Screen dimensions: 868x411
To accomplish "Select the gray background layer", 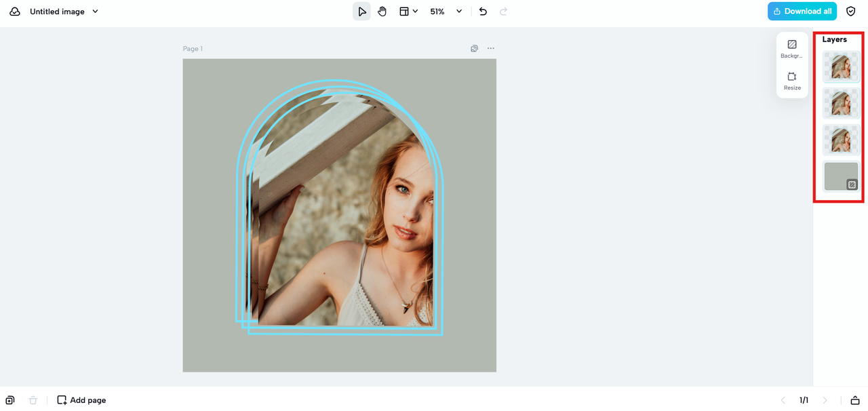I will coord(842,176).
